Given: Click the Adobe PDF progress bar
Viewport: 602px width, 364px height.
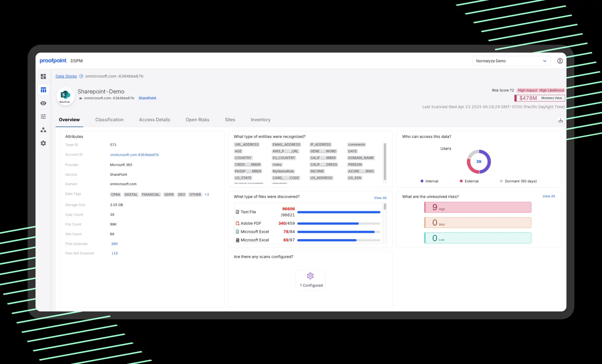Looking at the screenshot, I should point(339,224).
